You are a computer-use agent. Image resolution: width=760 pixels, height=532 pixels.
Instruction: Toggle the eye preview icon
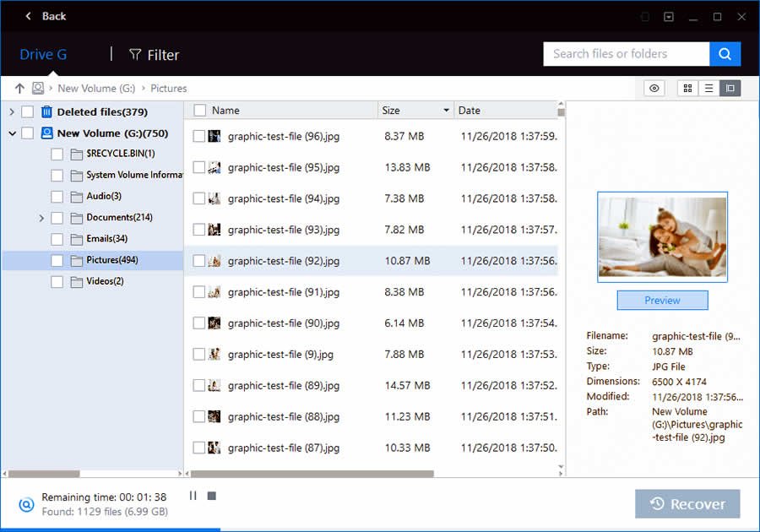(x=654, y=88)
